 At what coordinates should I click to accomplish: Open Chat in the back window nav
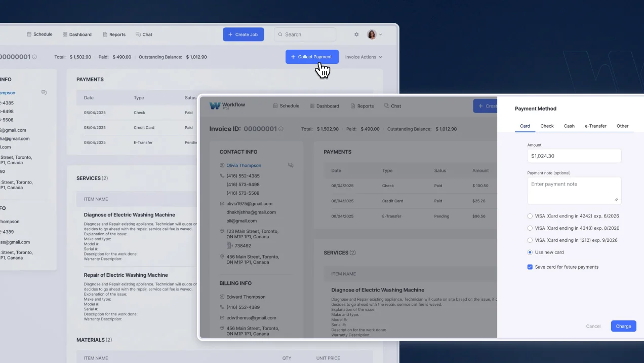coord(144,34)
